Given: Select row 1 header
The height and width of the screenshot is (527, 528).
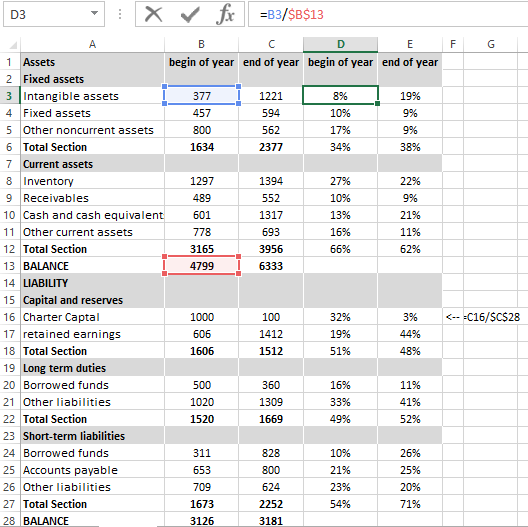Looking at the screenshot, I should (x=9, y=62).
